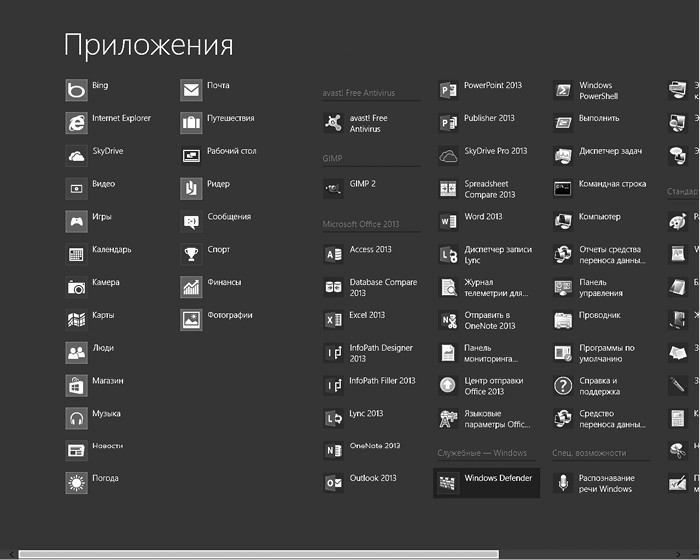Image resolution: width=700 pixels, height=560 pixels.
Task: Open the Магазин store app
Action: (76, 385)
